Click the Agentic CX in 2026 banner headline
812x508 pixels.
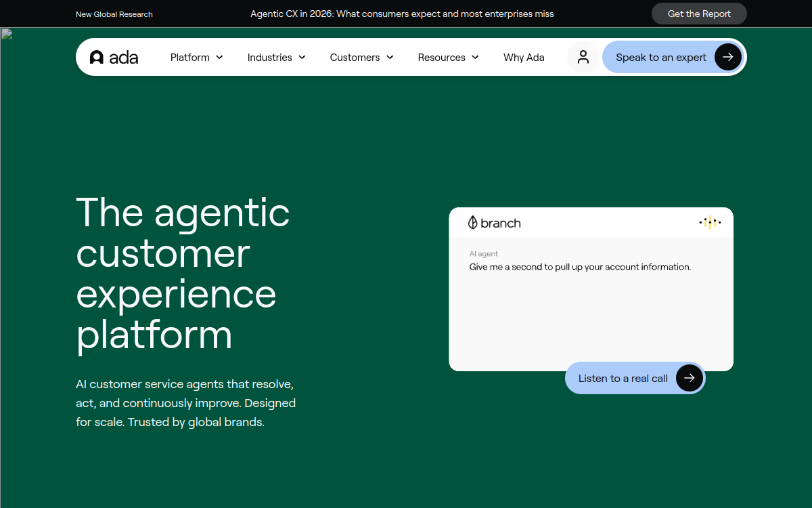tap(402, 14)
